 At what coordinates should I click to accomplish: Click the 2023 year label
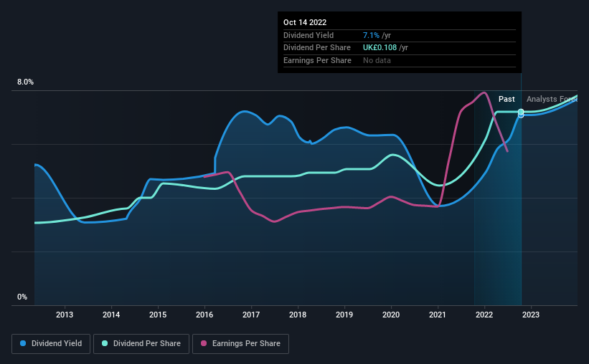531,315
